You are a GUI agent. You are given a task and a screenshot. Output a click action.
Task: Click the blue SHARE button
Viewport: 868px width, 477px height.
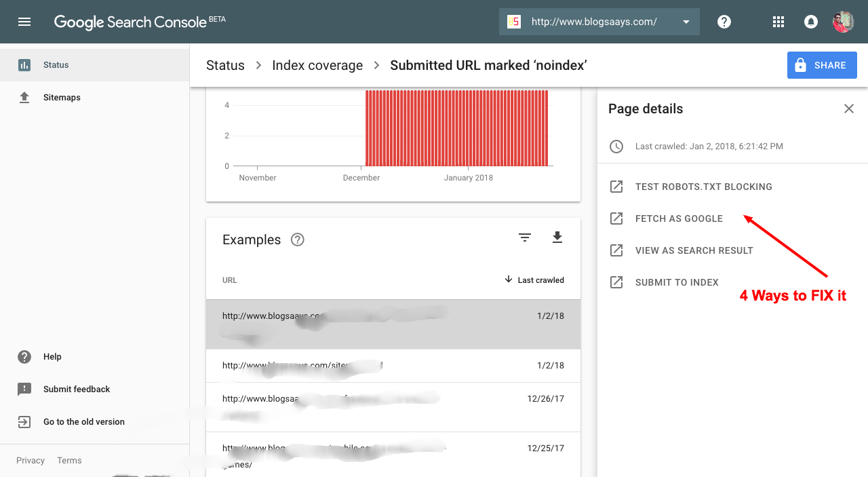(822, 65)
